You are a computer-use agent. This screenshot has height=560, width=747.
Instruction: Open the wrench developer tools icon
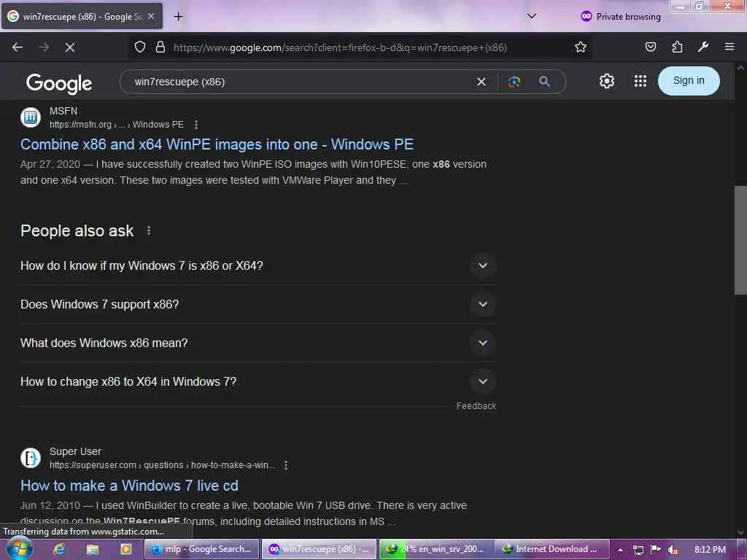[x=703, y=47]
